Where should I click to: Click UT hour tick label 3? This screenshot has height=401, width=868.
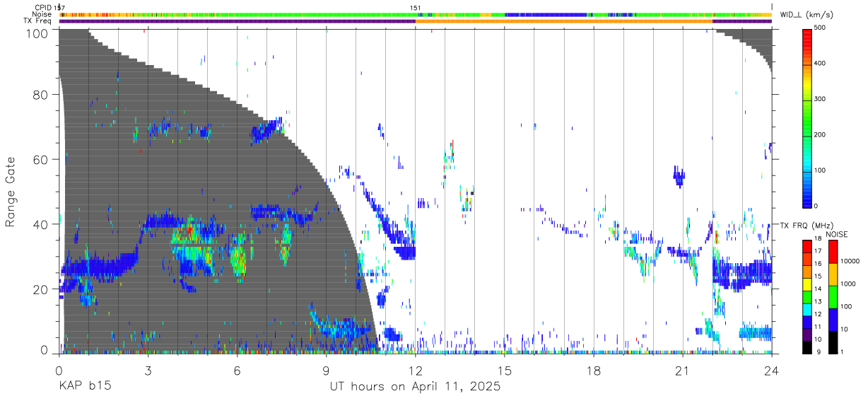[148, 370]
